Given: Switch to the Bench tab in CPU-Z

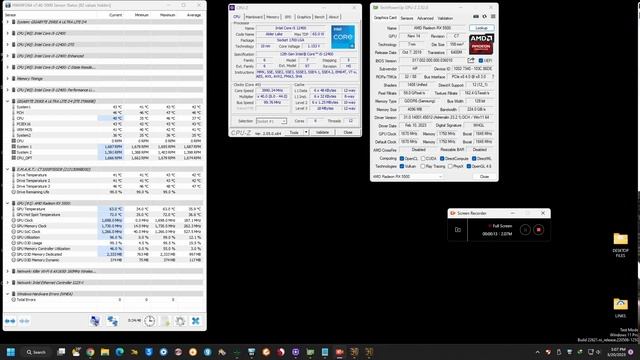Looking at the screenshot, I should (x=320, y=17).
